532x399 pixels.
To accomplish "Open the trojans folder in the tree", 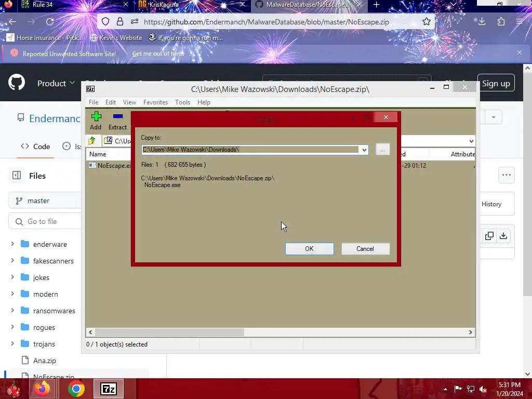I will click(x=44, y=344).
